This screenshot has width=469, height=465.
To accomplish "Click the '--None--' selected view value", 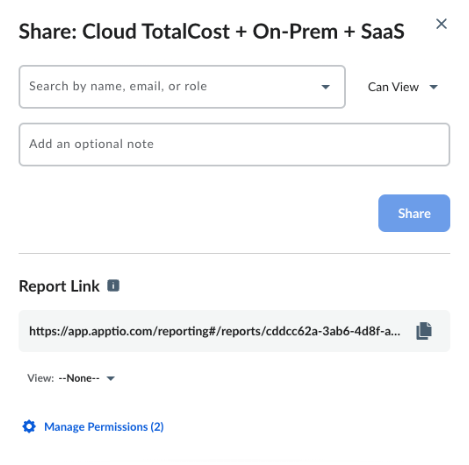I will point(79,378).
